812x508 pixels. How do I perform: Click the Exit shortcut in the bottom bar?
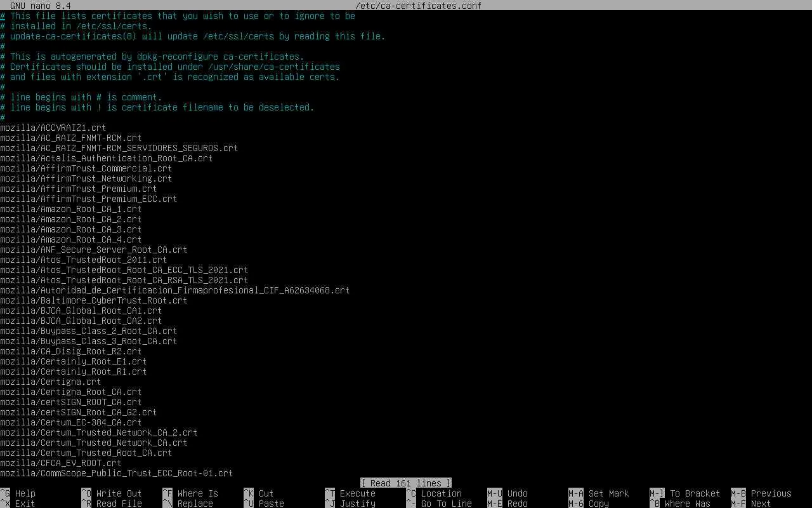pos(25,504)
